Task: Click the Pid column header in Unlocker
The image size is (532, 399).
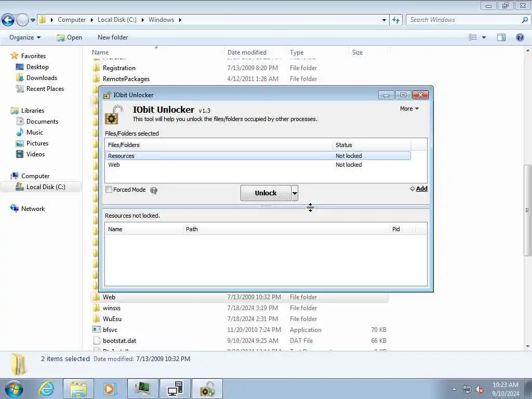Action: 403,229
